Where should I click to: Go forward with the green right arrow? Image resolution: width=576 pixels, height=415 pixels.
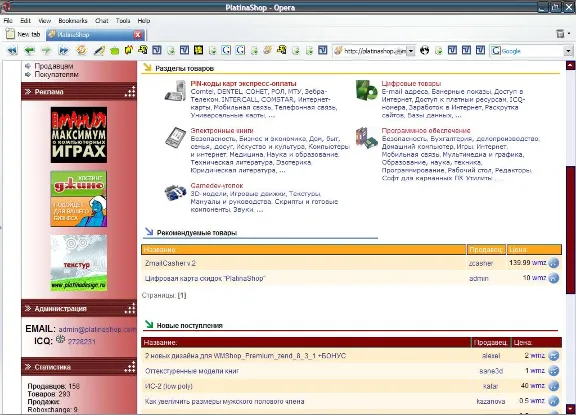[46, 50]
